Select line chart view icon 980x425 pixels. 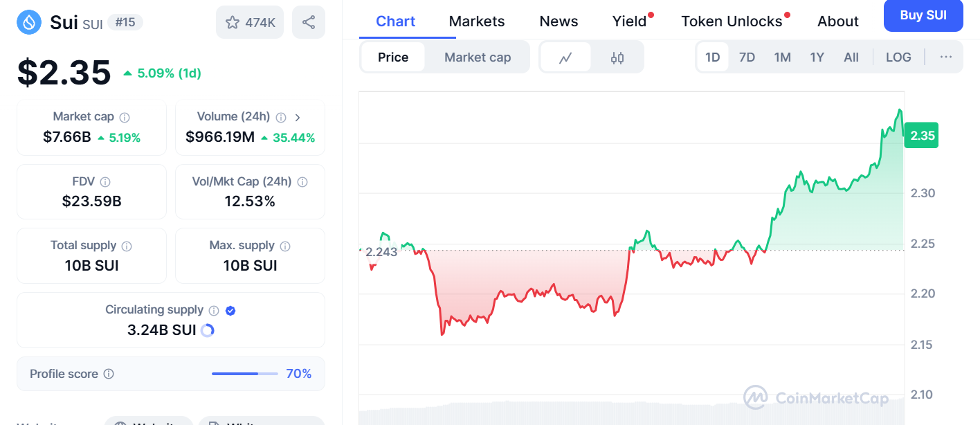(x=565, y=57)
